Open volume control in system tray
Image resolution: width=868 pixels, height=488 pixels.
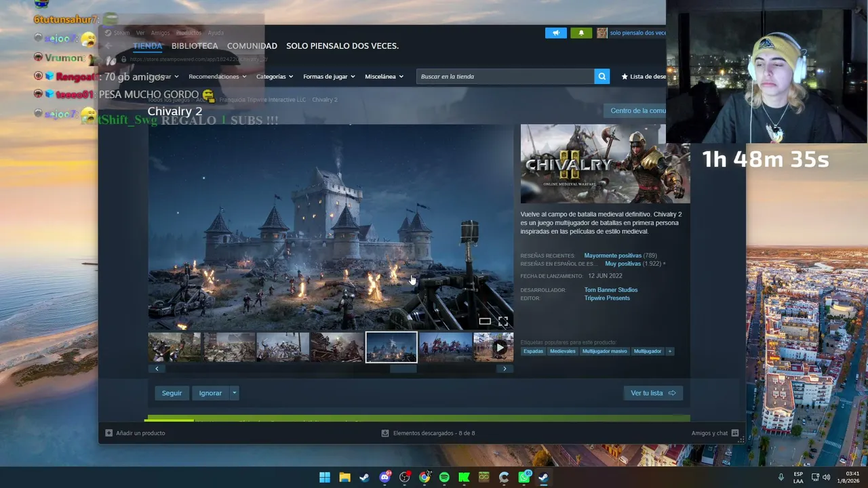click(x=826, y=477)
